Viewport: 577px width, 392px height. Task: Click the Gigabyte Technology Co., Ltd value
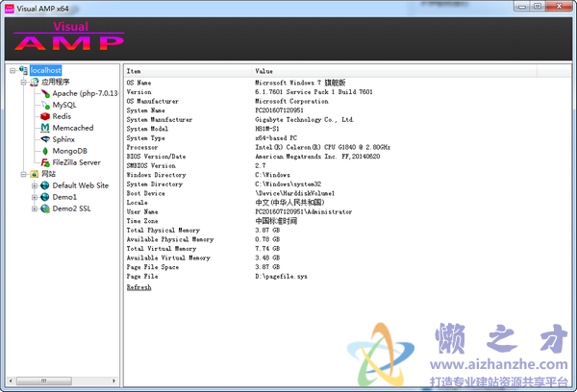304,119
